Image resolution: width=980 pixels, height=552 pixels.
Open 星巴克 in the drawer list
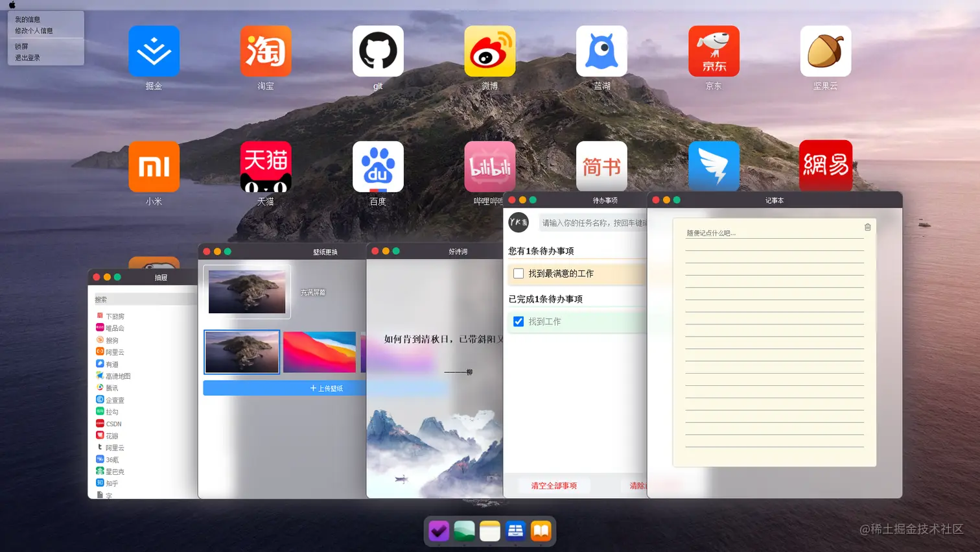(x=110, y=472)
